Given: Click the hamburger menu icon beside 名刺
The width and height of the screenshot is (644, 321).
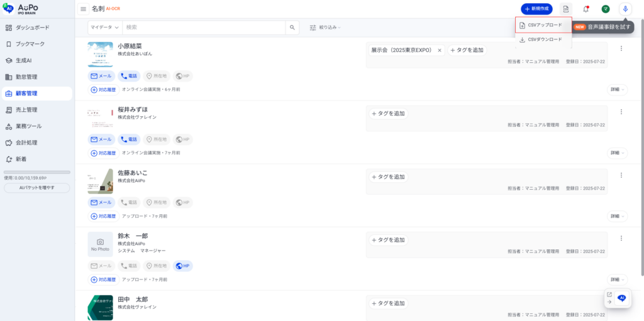Looking at the screenshot, I should [x=83, y=9].
